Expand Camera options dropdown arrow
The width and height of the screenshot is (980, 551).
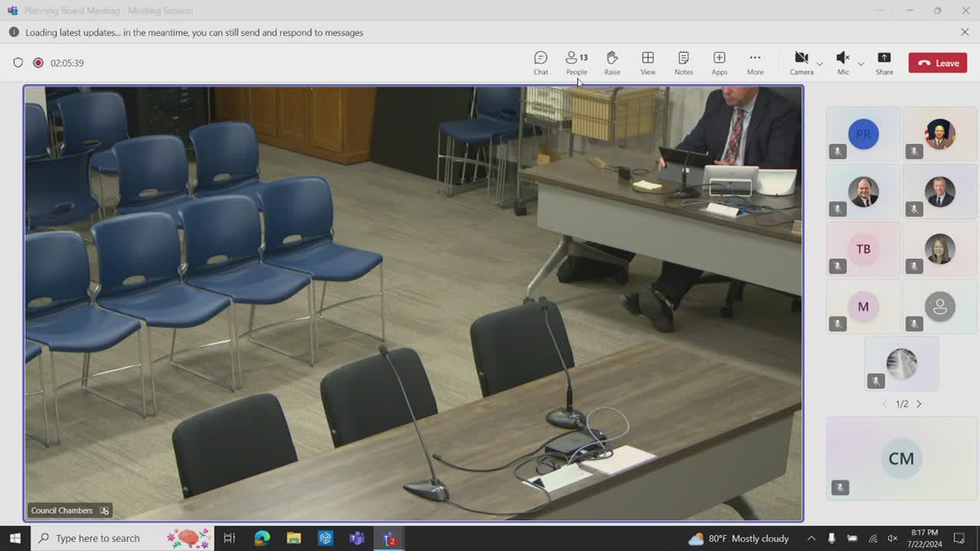pyautogui.click(x=820, y=64)
